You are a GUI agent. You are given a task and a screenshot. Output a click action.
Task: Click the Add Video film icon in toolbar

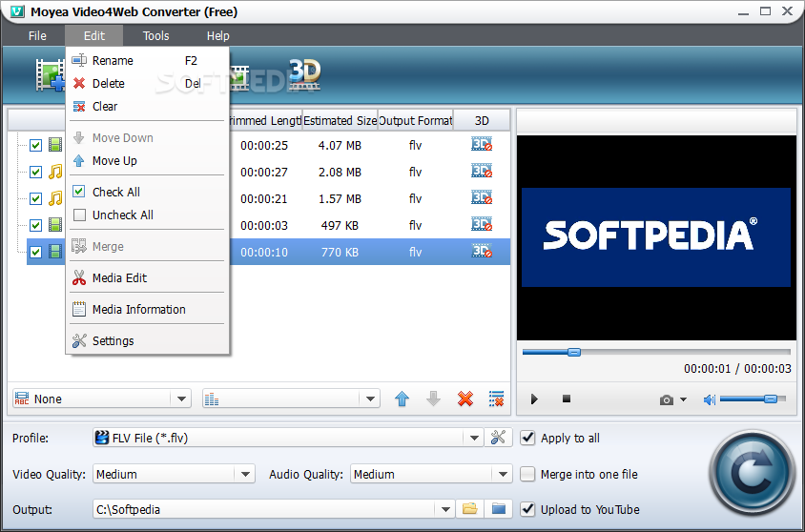point(51,75)
